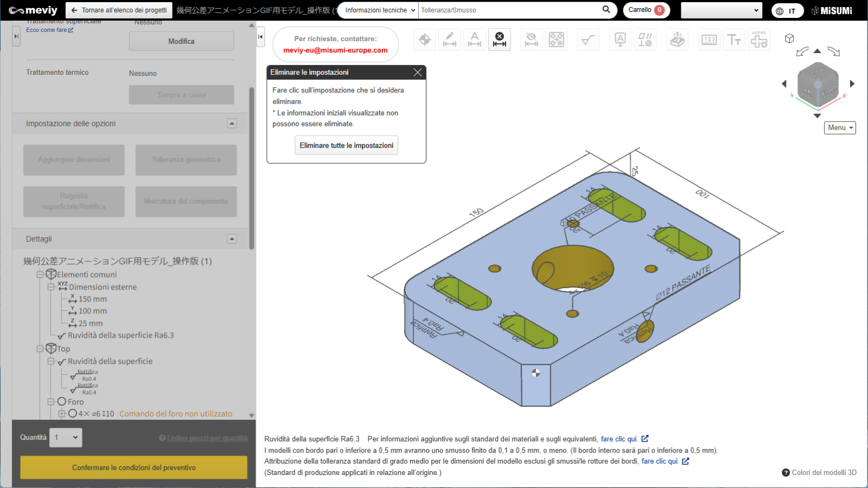Rotate view with right arrow near cube
The height and width of the screenshot is (488, 868).
852,84
